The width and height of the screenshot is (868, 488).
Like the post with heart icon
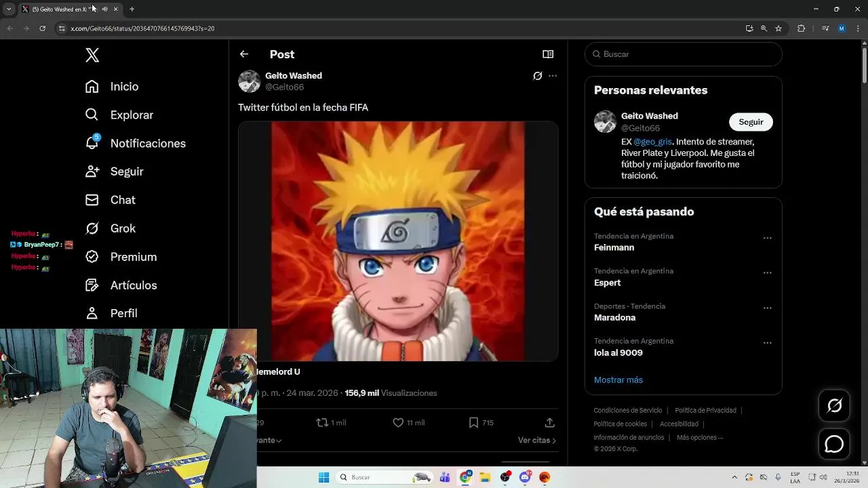pyautogui.click(x=398, y=422)
